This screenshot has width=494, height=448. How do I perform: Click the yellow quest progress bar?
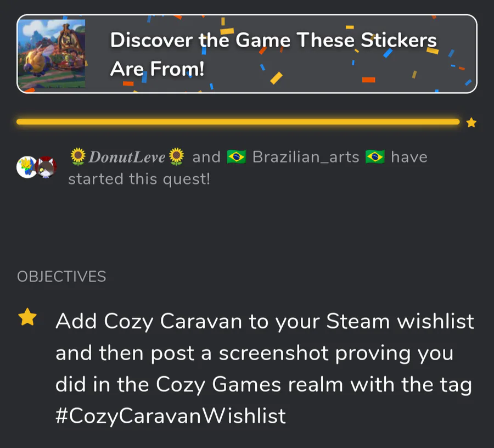[238, 122]
